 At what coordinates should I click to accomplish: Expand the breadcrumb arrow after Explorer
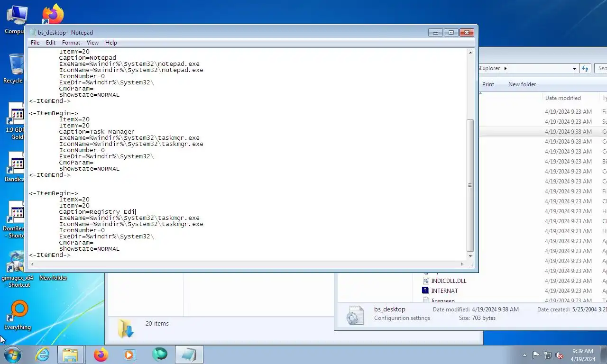(x=505, y=68)
